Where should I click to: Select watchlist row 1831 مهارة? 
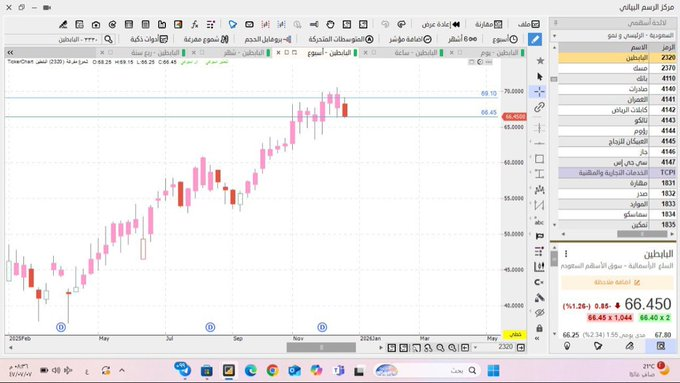point(617,183)
